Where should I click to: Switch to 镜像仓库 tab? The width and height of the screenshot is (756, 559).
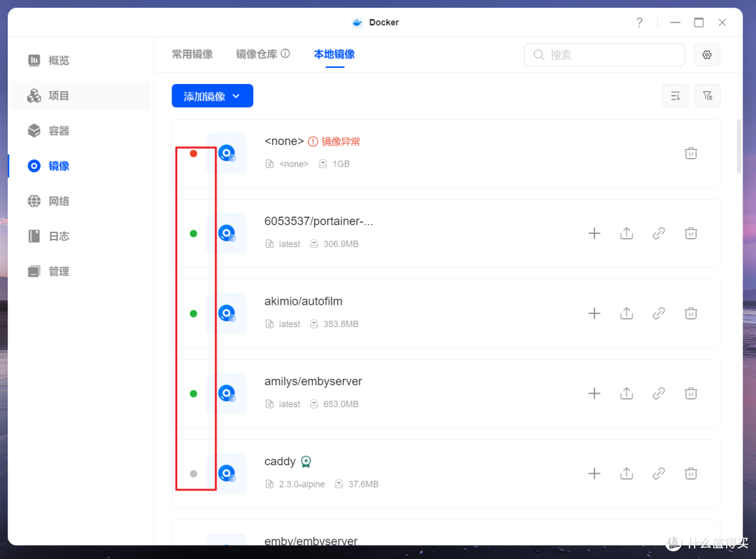click(256, 54)
